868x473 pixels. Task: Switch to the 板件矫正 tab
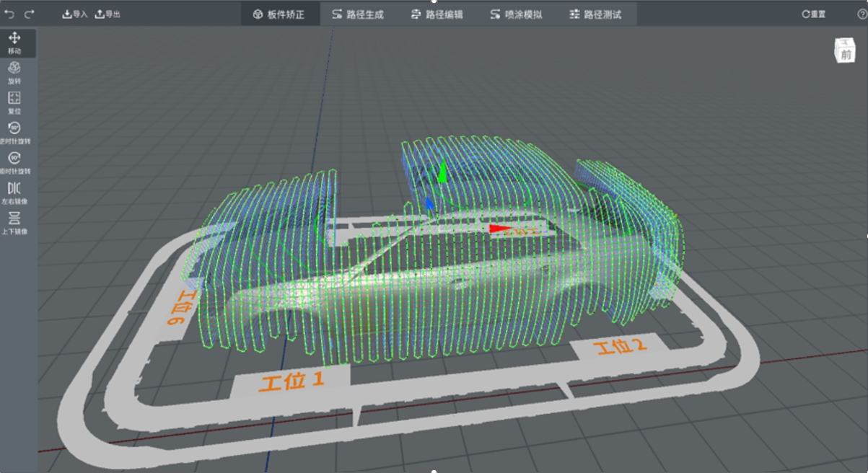[280, 14]
